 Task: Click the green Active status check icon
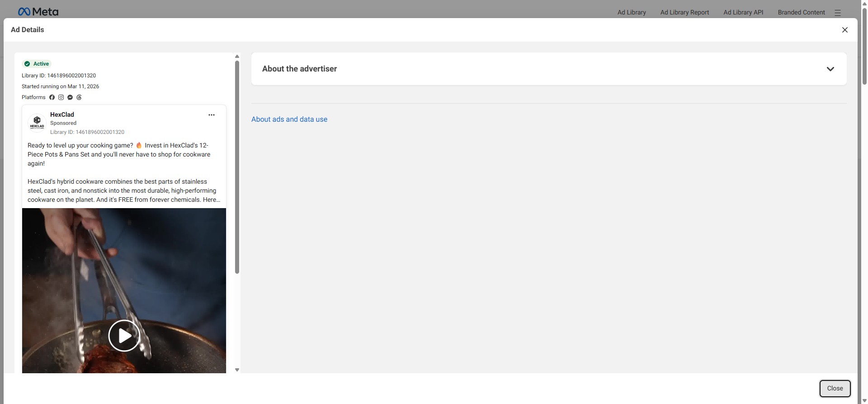(27, 64)
